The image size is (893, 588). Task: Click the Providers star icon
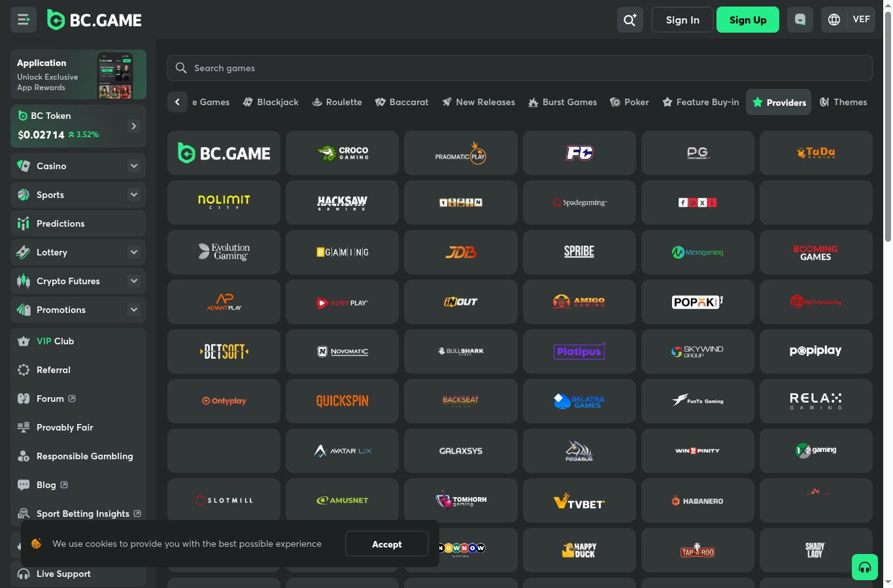coord(758,102)
